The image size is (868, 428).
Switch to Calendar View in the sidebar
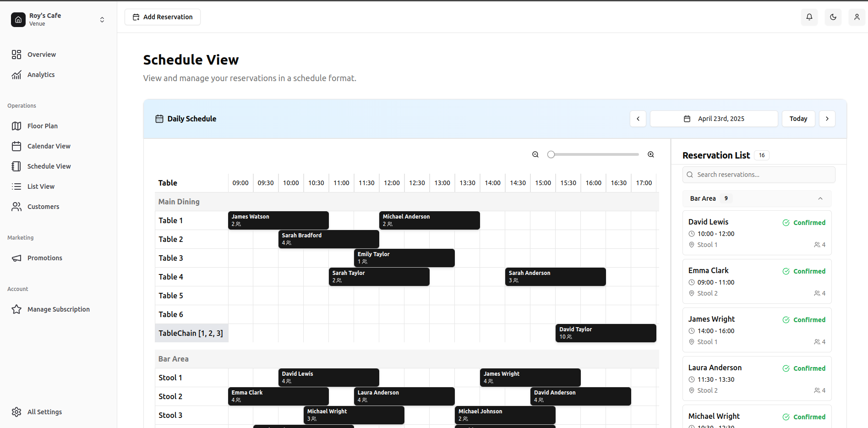tap(16, 146)
